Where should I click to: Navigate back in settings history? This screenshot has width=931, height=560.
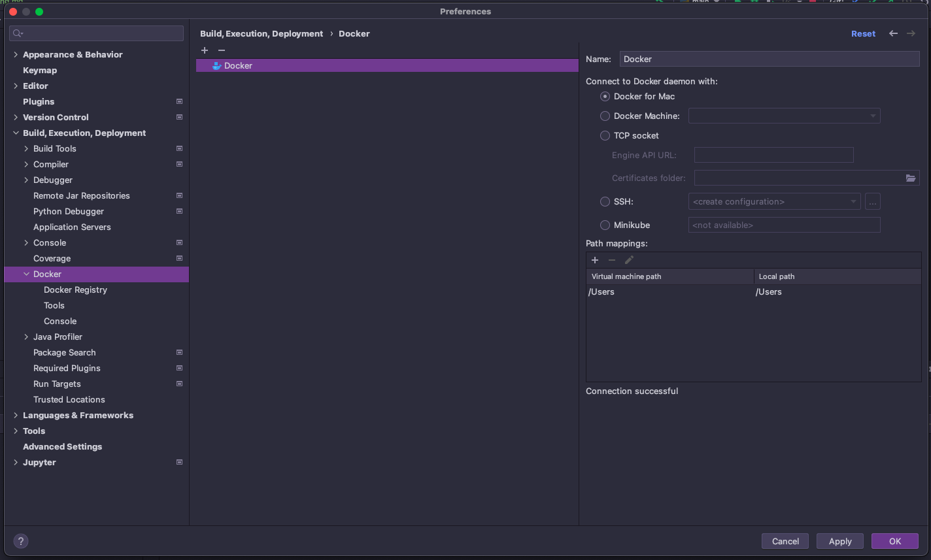point(893,33)
